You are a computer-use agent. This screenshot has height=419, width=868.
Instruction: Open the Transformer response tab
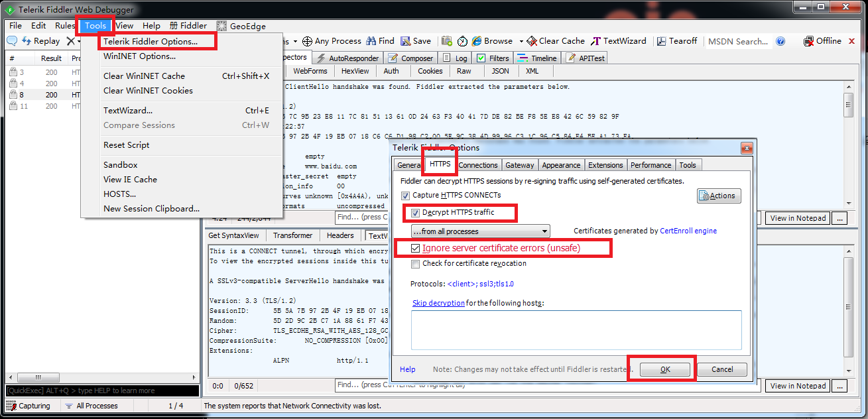tap(292, 235)
